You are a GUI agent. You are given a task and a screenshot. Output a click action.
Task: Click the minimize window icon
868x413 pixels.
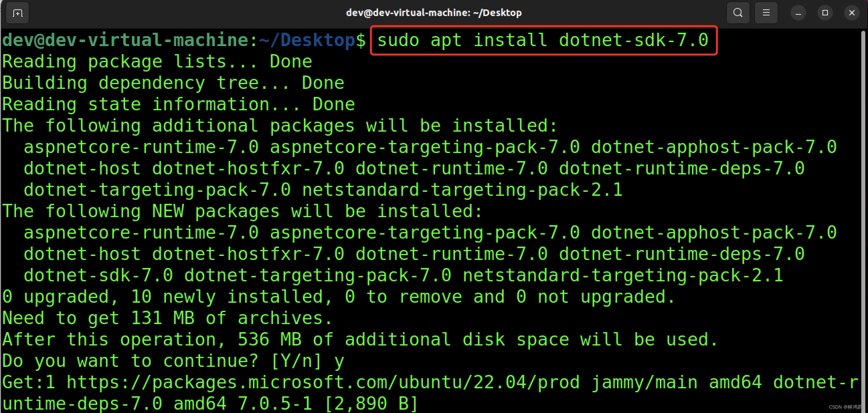coord(798,13)
